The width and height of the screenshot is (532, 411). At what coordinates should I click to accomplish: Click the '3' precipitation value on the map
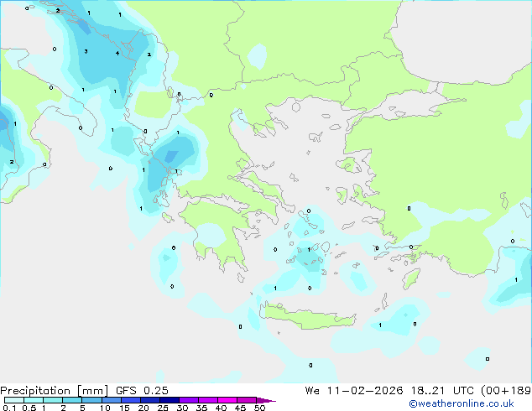[x=86, y=51]
